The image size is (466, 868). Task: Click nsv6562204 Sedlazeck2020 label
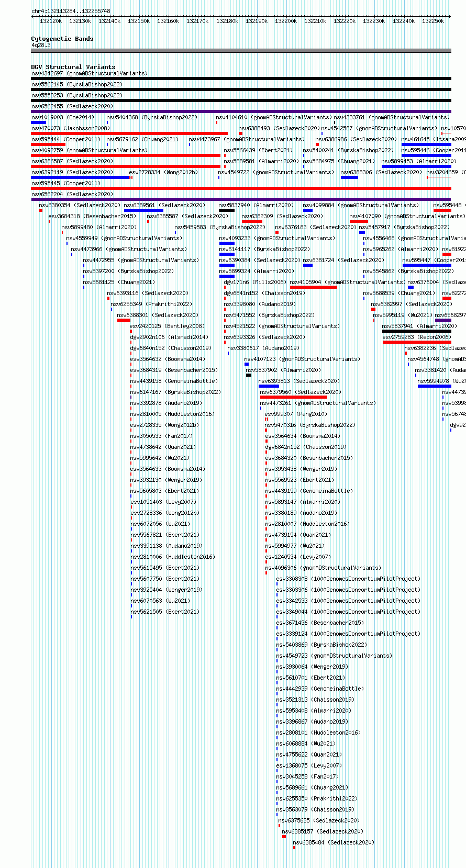click(72, 194)
